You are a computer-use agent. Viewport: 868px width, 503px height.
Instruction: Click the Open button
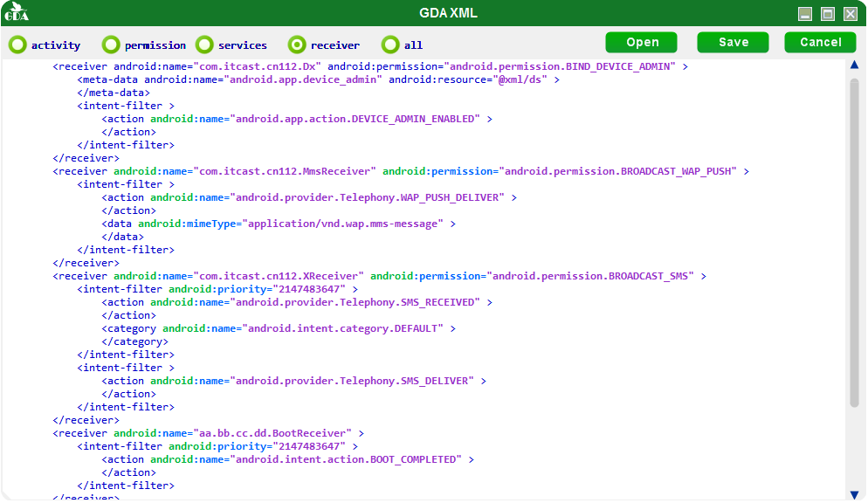[641, 42]
